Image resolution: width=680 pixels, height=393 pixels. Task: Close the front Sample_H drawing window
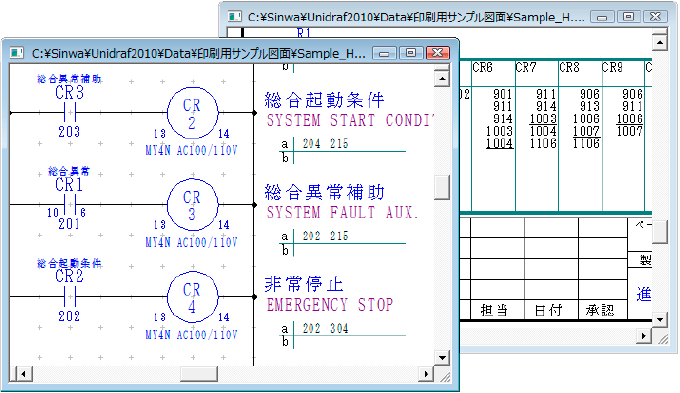tap(438, 53)
